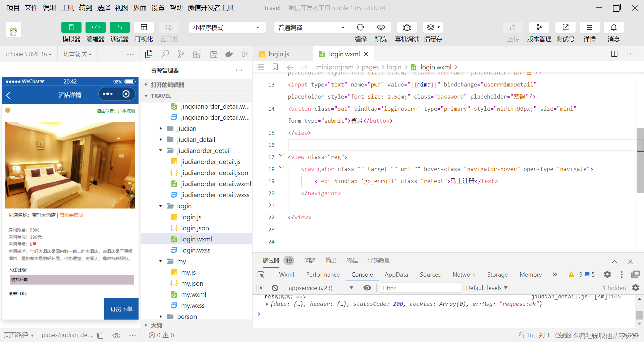
Task: Click the 订房下单 button in simulator
Action: coord(121,309)
